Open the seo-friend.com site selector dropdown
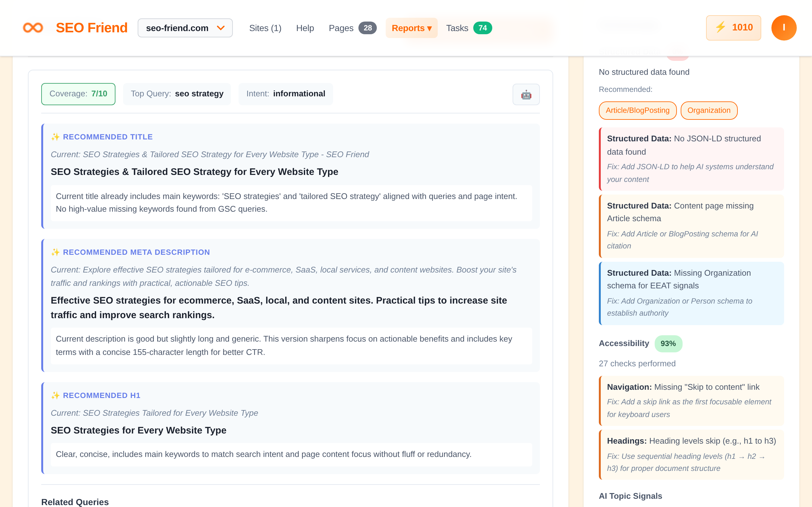 pos(185,28)
